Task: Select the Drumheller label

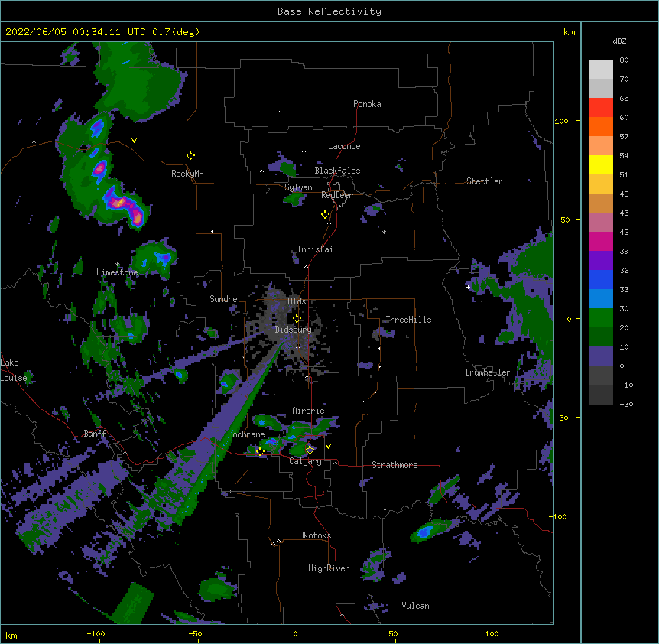Action: 488,372
